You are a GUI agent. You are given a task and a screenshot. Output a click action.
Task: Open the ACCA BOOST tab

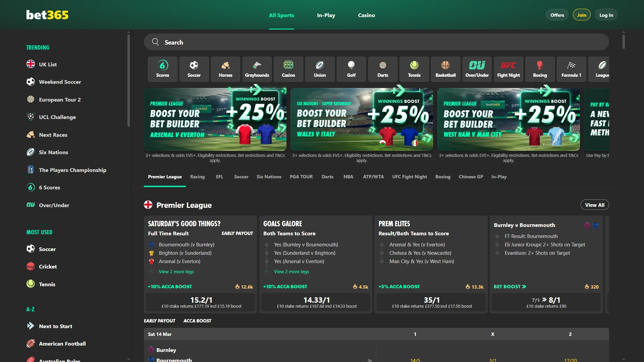tap(197, 321)
